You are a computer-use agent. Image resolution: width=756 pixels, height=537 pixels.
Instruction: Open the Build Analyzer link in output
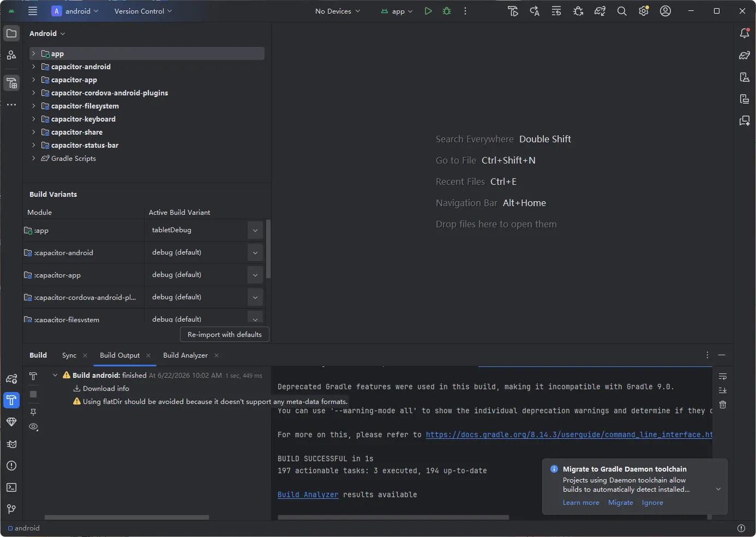pos(308,494)
